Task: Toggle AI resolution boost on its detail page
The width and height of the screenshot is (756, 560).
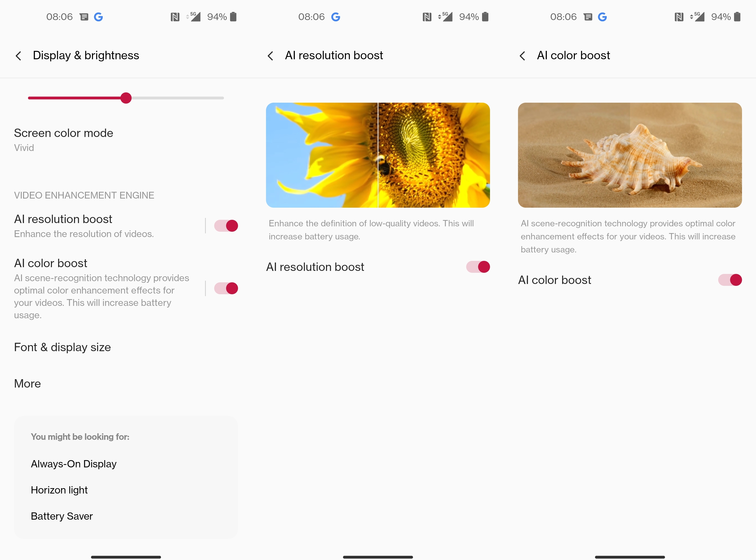Action: 478,267
